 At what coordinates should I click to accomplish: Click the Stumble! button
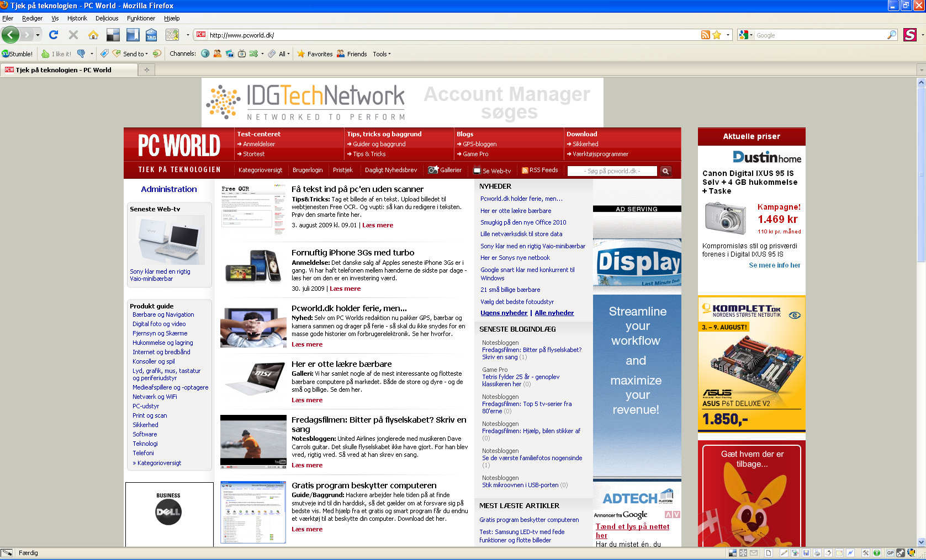tap(17, 54)
